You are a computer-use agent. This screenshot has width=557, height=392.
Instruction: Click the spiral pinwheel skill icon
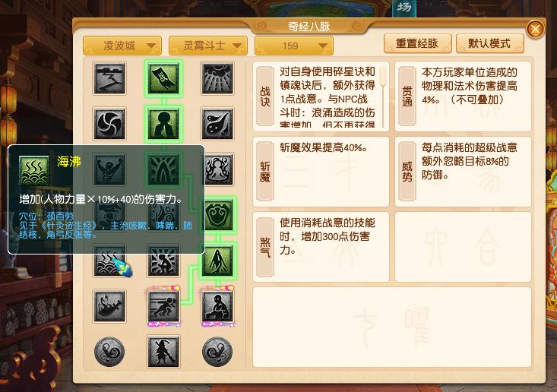tap(109, 124)
